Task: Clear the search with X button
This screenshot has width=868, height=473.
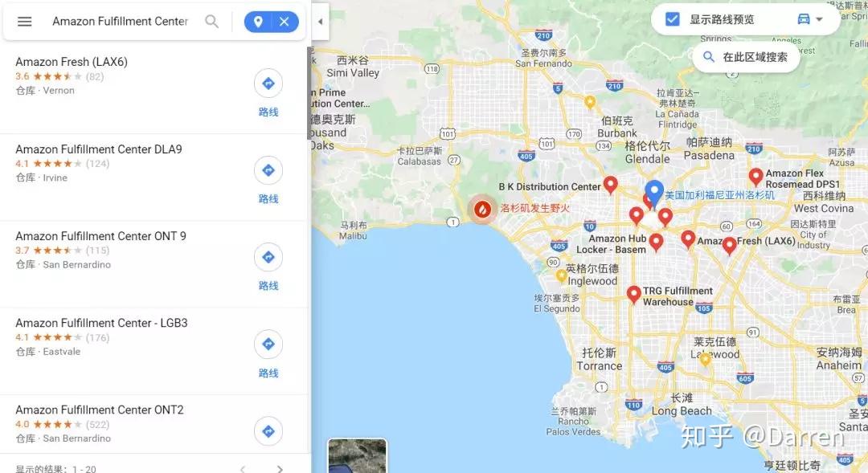Action: coord(284,22)
